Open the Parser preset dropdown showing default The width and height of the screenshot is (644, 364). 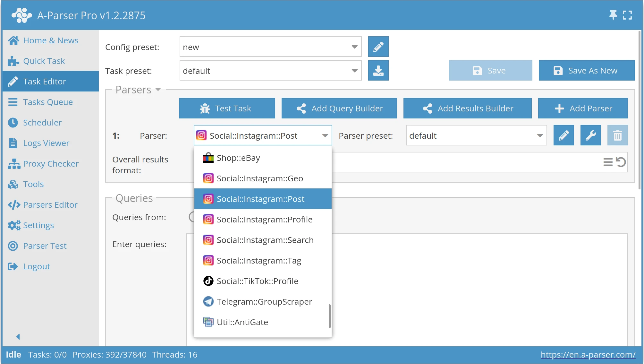pyautogui.click(x=540, y=135)
